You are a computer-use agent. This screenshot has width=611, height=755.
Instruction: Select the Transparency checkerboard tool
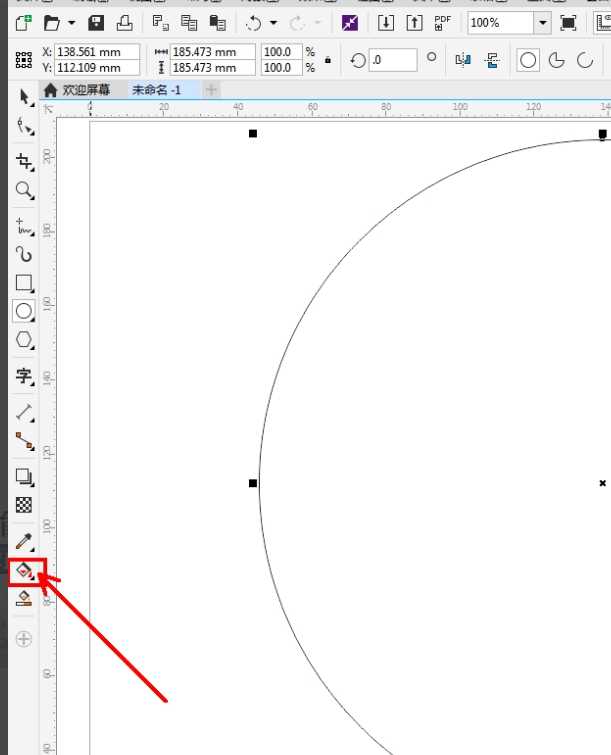(24, 505)
